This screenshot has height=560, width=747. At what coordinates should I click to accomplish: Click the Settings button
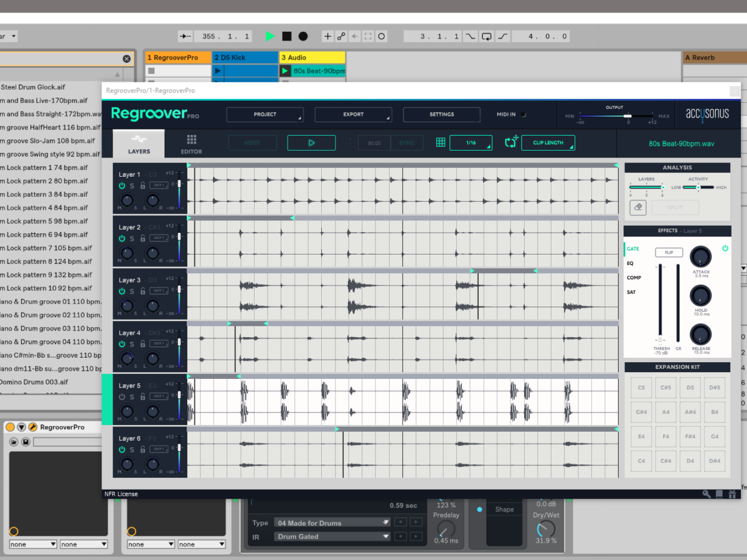[441, 114]
